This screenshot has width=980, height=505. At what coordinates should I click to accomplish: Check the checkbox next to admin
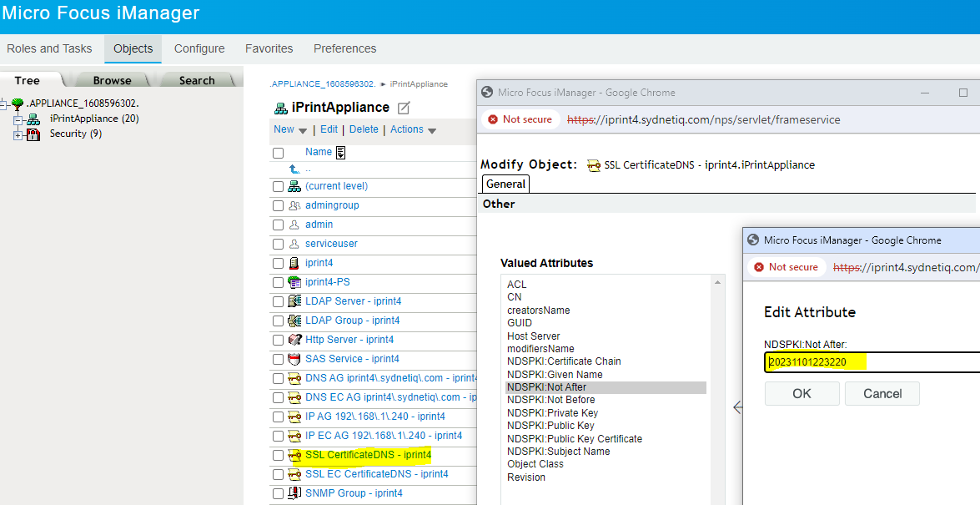(x=278, y=224)
